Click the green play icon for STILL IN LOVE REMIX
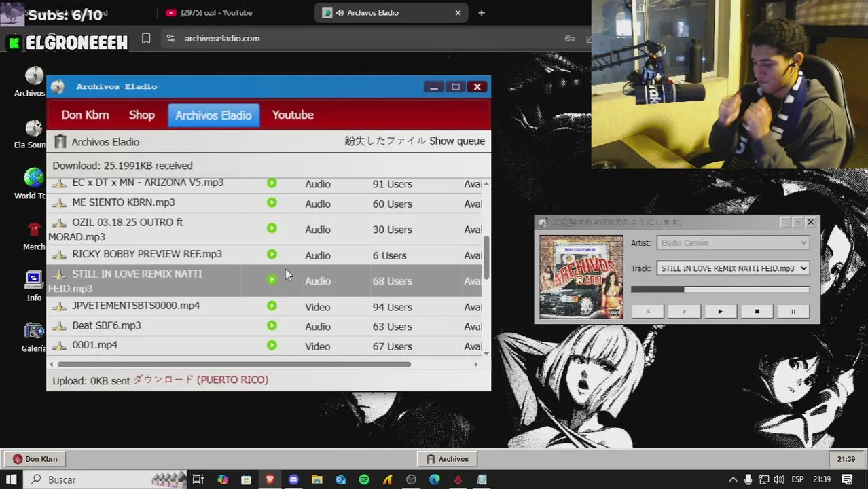This screenshot has height=489, width=868. (x=272, y=280)
